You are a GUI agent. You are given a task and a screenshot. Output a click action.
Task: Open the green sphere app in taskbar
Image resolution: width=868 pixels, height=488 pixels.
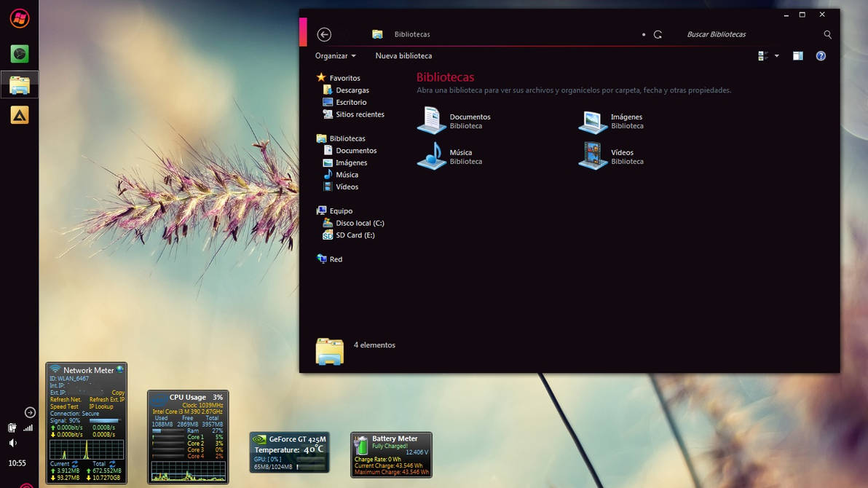tap(20, 54)
